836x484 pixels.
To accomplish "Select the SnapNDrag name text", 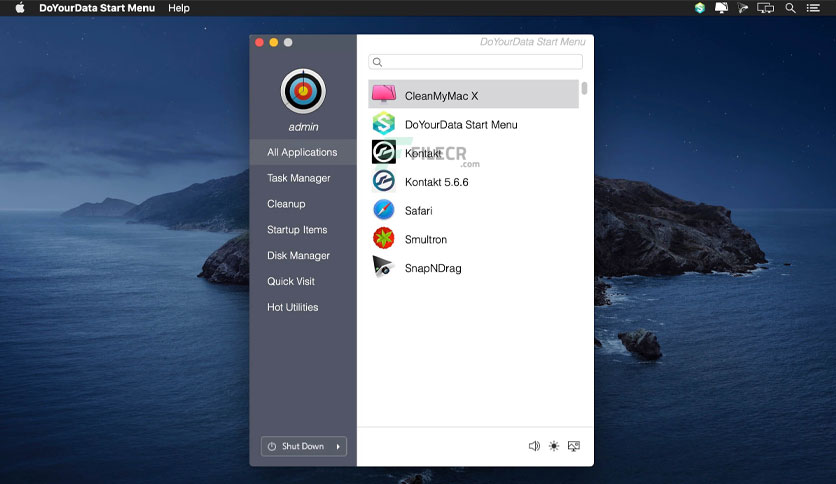I will tap(433, 269).
